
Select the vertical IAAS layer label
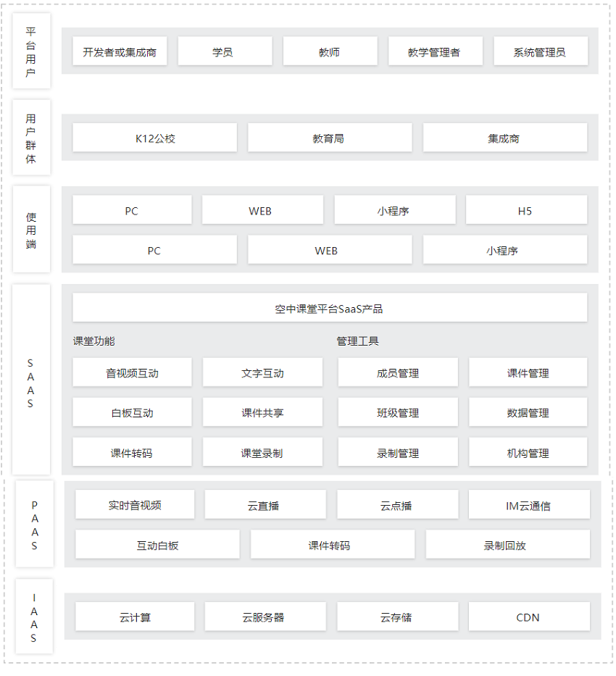tap(34, 617)
